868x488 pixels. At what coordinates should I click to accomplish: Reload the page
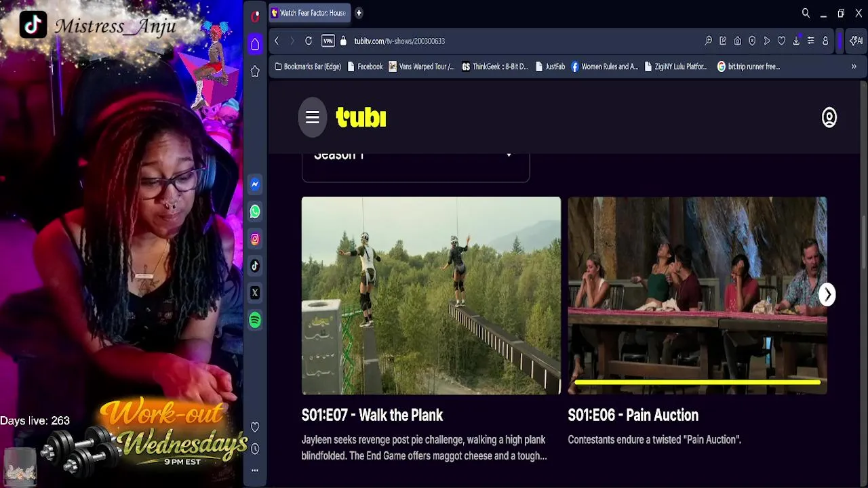[x=309, y=41]
